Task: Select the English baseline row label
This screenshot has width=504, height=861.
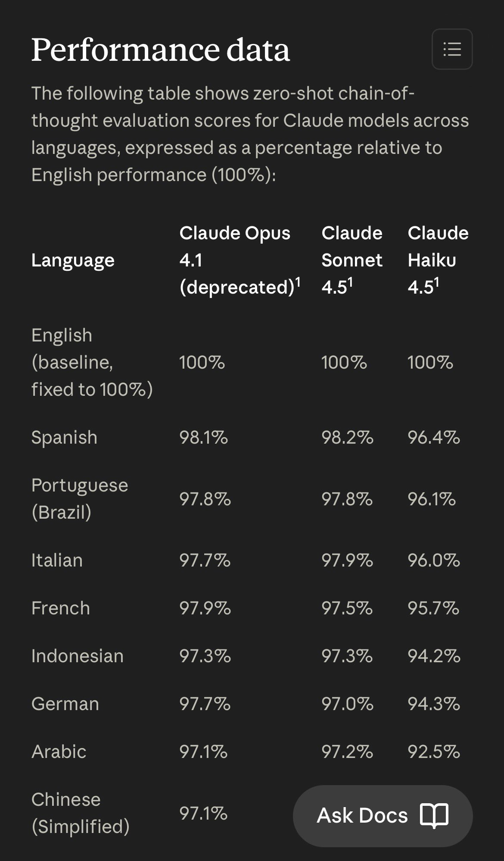Action: click(x=92, y=362)
